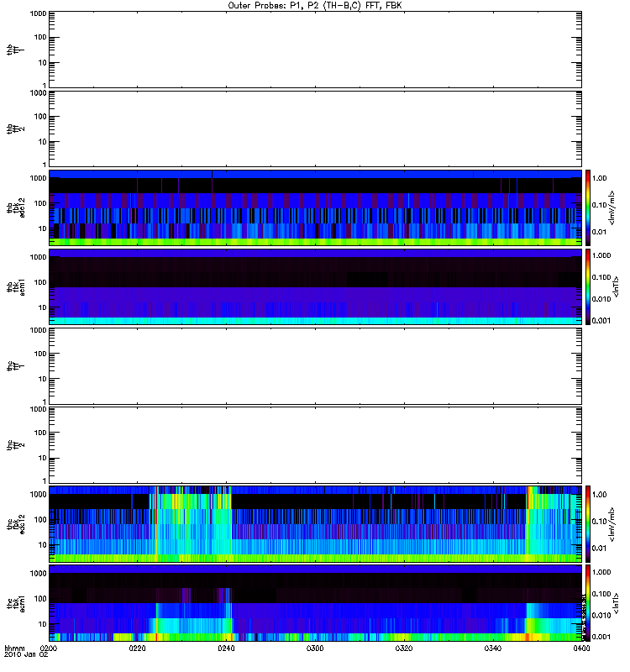This screenshot has width=630, height=672.
Task: Click the 'hhmm' axis unit label
Action: click(14, 648)
